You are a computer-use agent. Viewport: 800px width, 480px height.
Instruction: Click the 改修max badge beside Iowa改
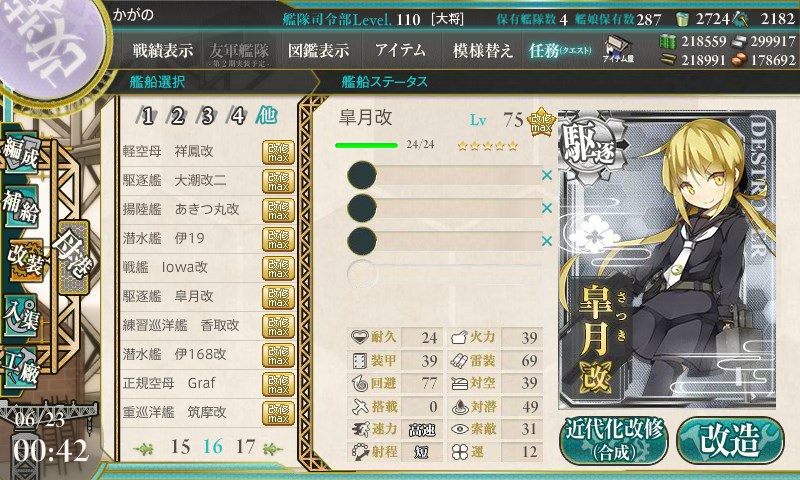(x=278, y=268)
